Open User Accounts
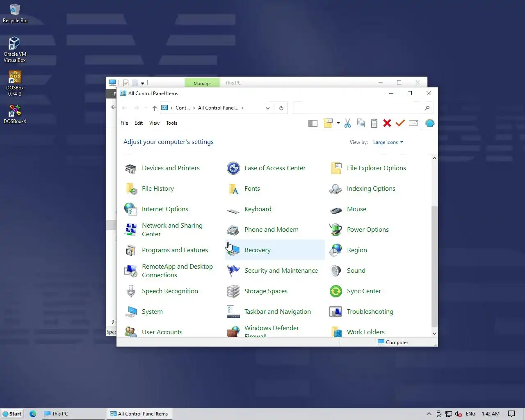The image size is (525, 420). (x=153, y=332)
